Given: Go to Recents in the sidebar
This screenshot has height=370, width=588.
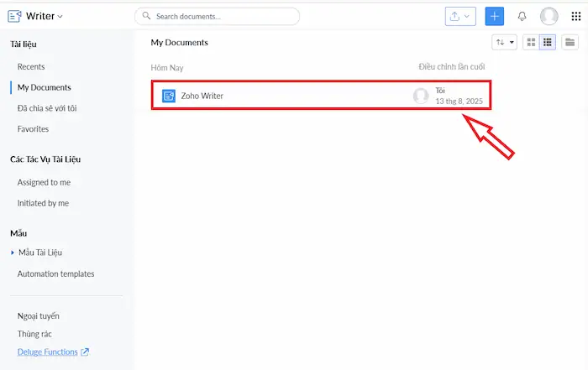Looking at the screenshot, I should coord(31,66).
